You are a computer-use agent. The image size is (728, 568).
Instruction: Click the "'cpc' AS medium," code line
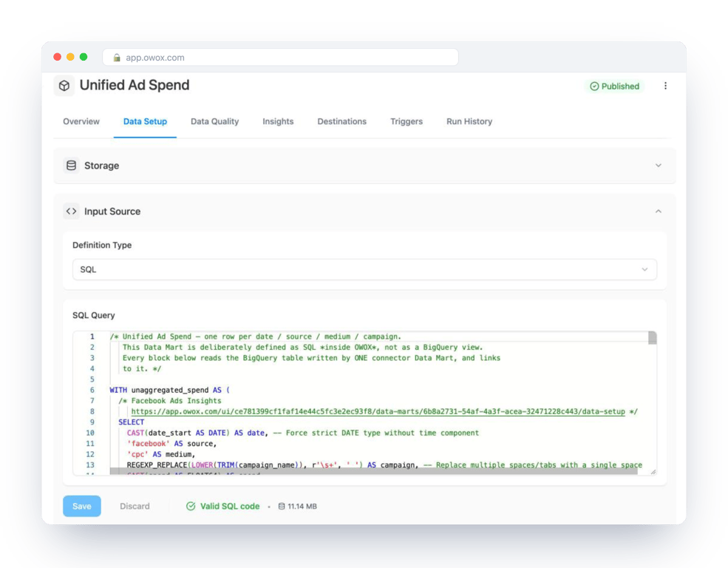tap(161, 454)
